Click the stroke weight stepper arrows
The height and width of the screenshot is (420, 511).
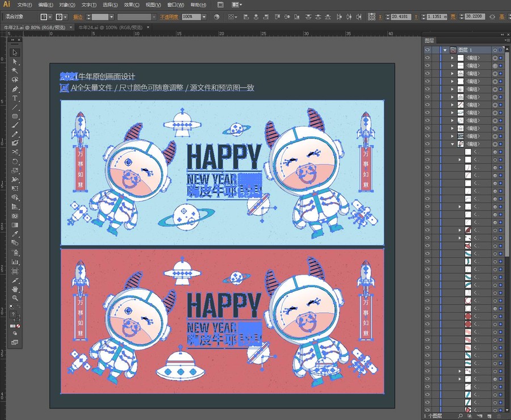click(x=89, y=16)
